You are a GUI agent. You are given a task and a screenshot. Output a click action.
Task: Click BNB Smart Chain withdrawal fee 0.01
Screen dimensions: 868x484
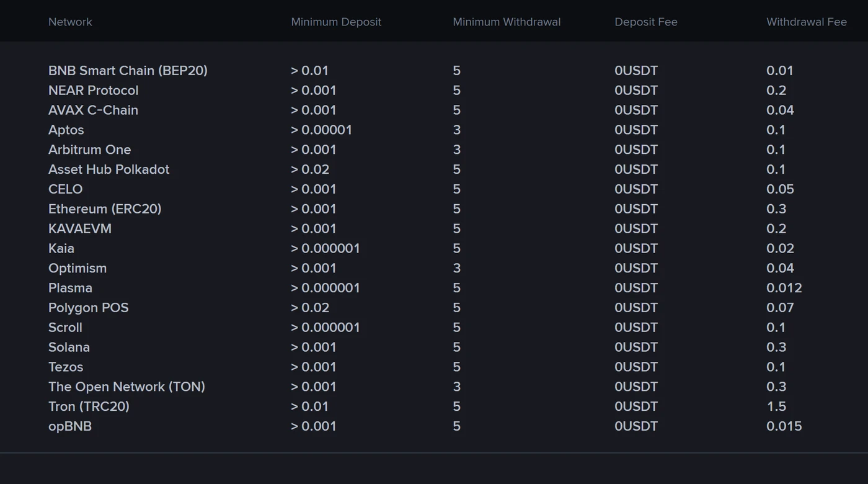[780, 71]
